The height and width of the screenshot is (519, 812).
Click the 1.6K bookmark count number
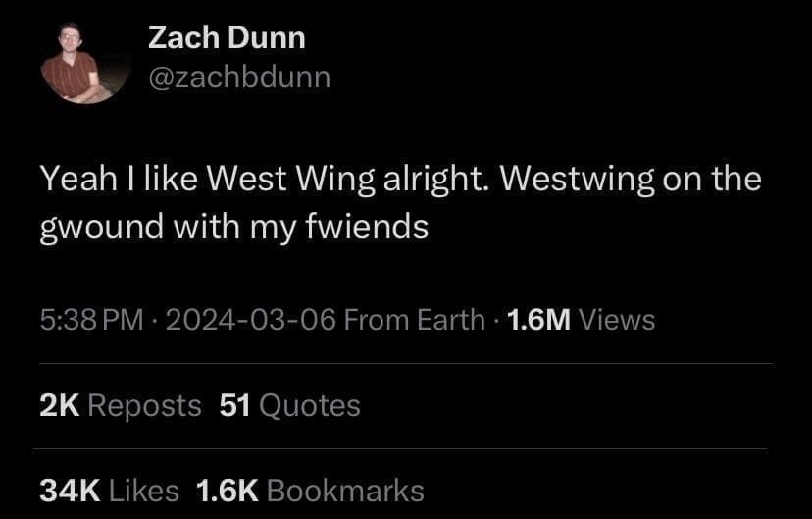228,491
